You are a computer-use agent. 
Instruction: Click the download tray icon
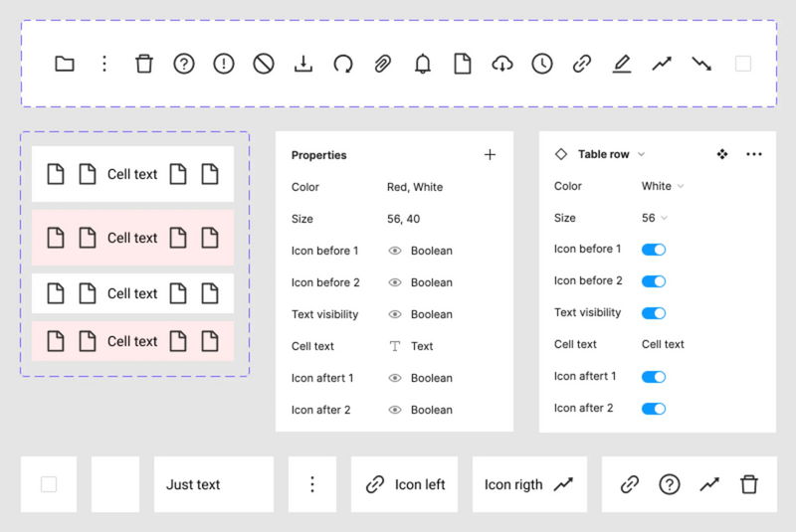coord(303,64)
